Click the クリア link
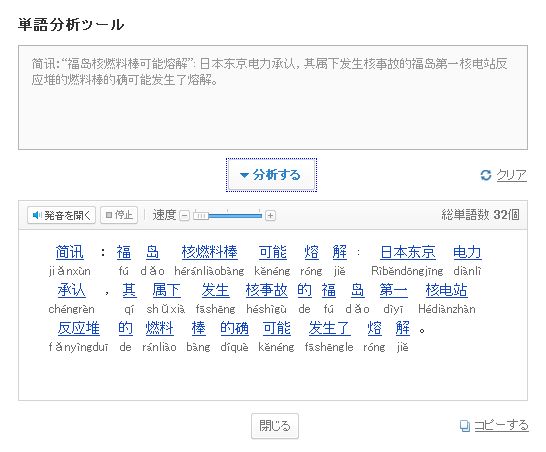This screenshot has width=546, height=452. pyautogui.click(x=511, y=175)
